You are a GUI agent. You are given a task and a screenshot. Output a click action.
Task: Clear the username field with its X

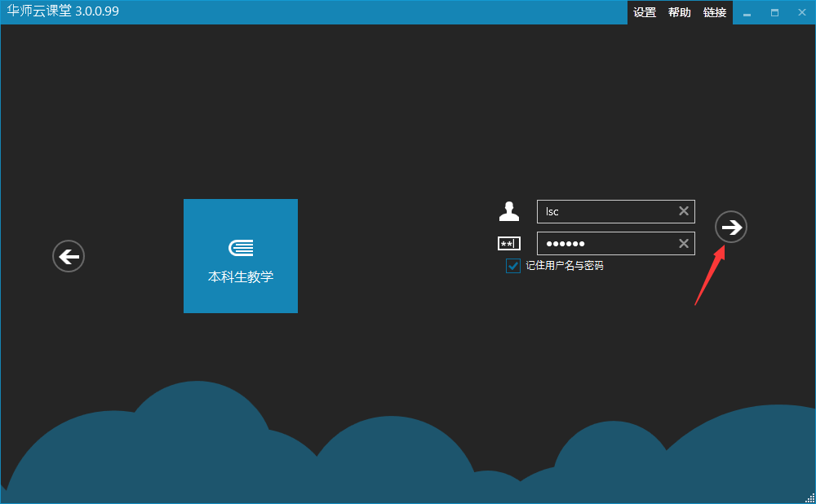[684, 211]
